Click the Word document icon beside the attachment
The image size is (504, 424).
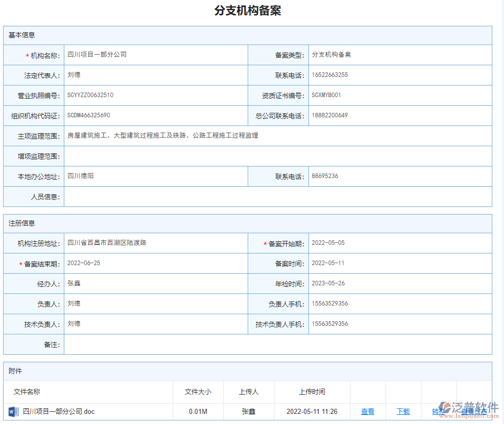point(11,411)
